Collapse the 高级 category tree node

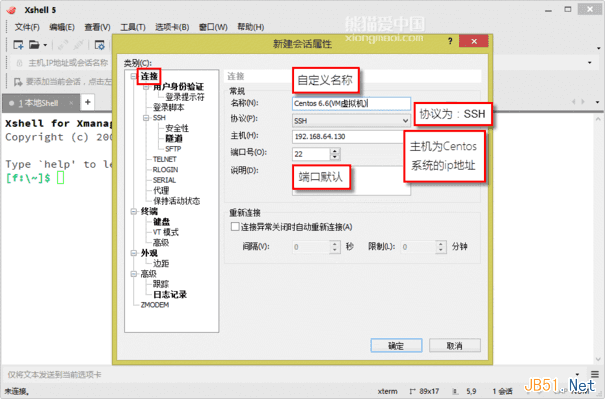click(x=134, y=274)
